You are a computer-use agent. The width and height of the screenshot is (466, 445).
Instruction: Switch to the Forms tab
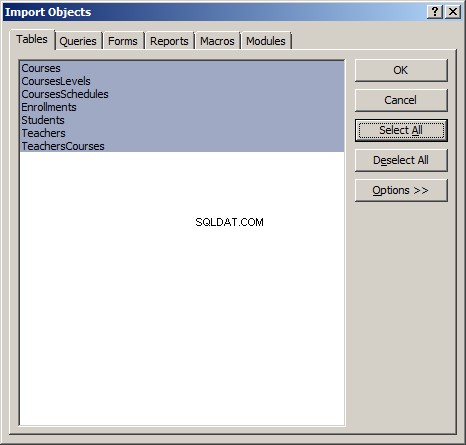[123, 41]
